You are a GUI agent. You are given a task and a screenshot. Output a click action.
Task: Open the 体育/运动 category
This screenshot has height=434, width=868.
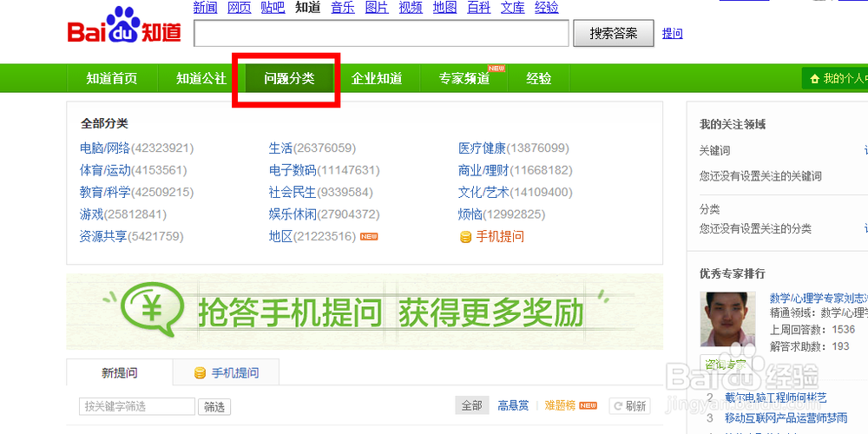point(105,170)
